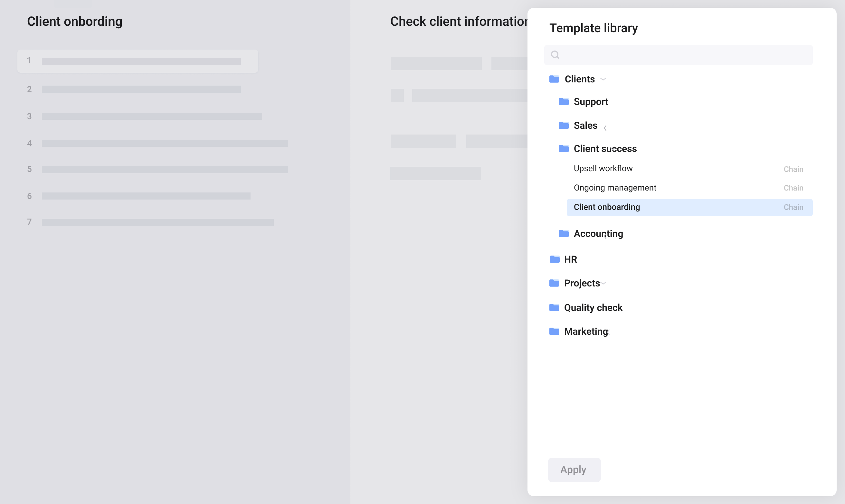This screenshot has height=504, width=845.
Task: Open the Accounting folder
Action: tap(598, 234)
